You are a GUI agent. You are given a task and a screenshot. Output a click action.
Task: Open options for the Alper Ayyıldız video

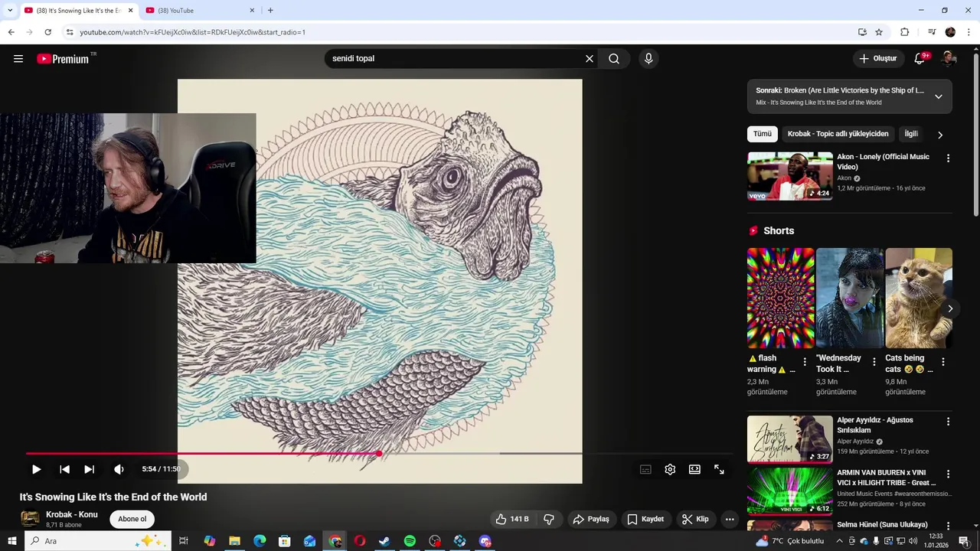948,422
